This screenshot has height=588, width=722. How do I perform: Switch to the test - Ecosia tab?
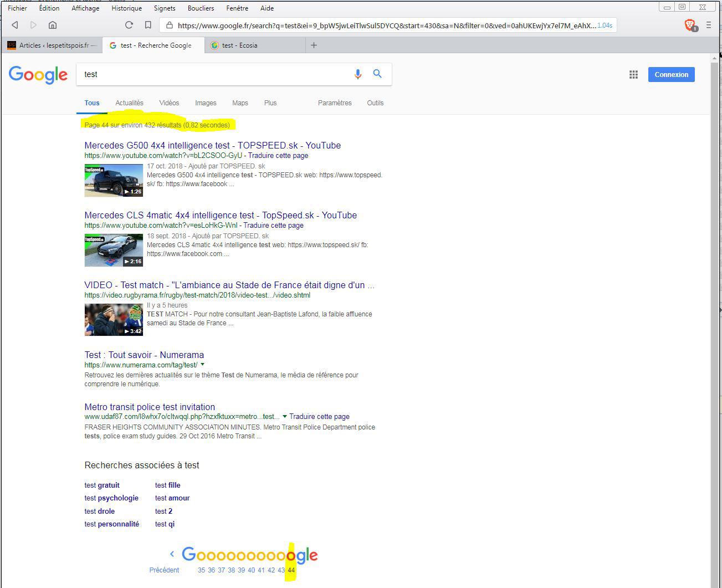(239, 45)
